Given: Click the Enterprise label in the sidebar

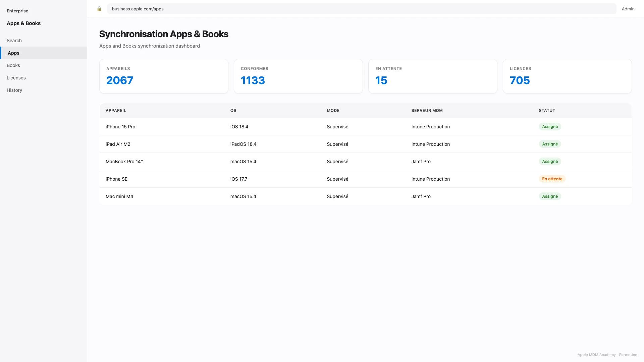Looking at the screenshot, I should [x=17, y=11].
